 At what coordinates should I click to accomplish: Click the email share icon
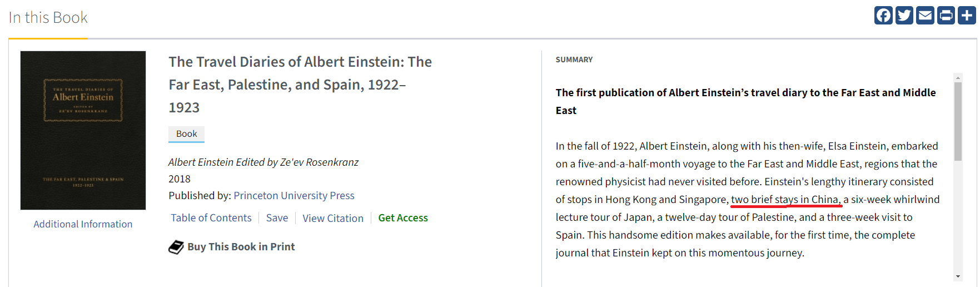point(925,15)
